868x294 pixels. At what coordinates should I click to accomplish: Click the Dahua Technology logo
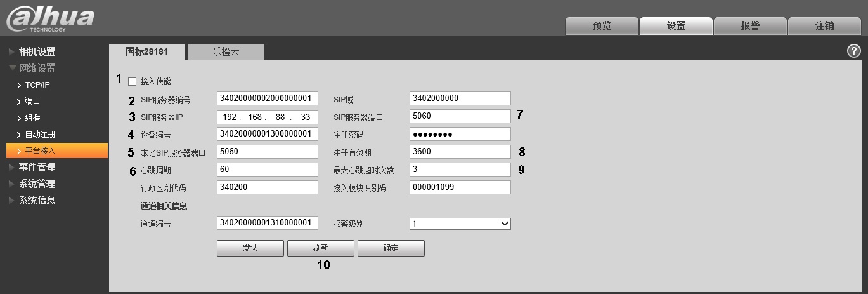[x=50, y=19]
